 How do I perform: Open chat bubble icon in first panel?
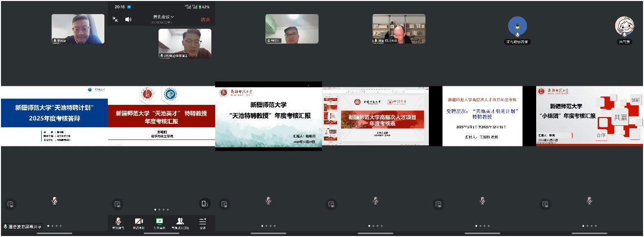tap(10, 204)
